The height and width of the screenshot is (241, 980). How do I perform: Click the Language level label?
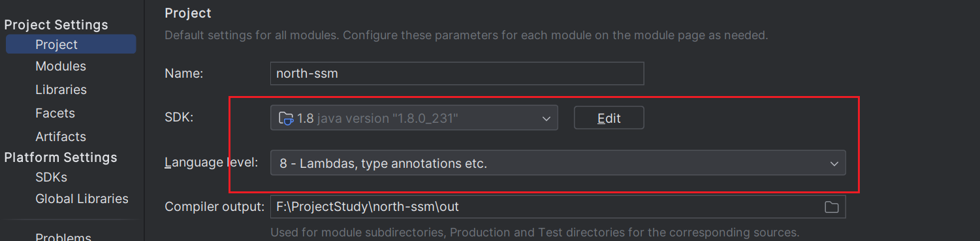click(212, 163)
